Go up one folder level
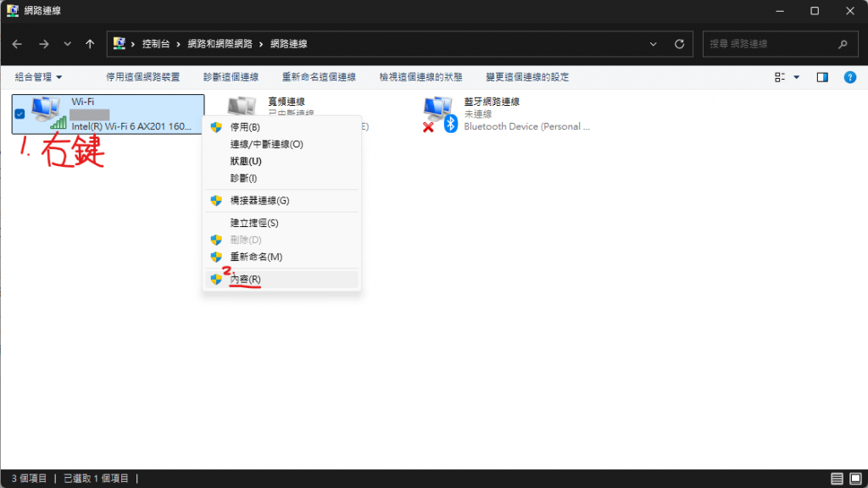 pos(90,44)
